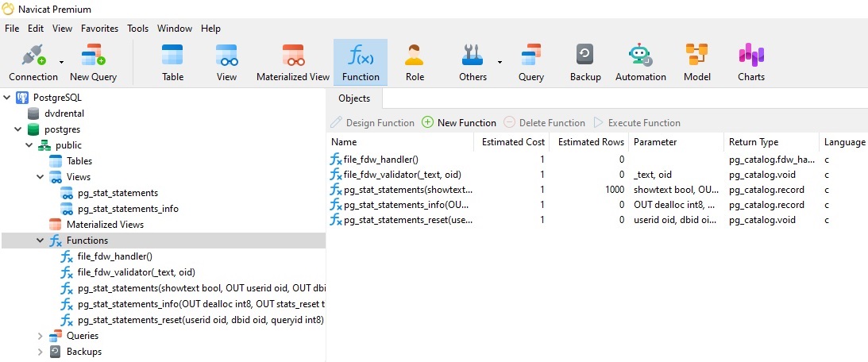Open Materialized View in toolbar

[293, 62]
